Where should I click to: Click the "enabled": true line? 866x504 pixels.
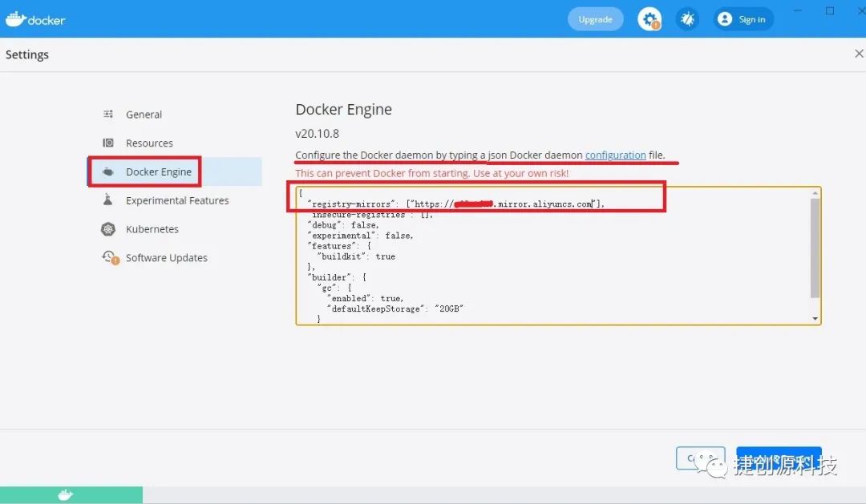tap(365, 298)
